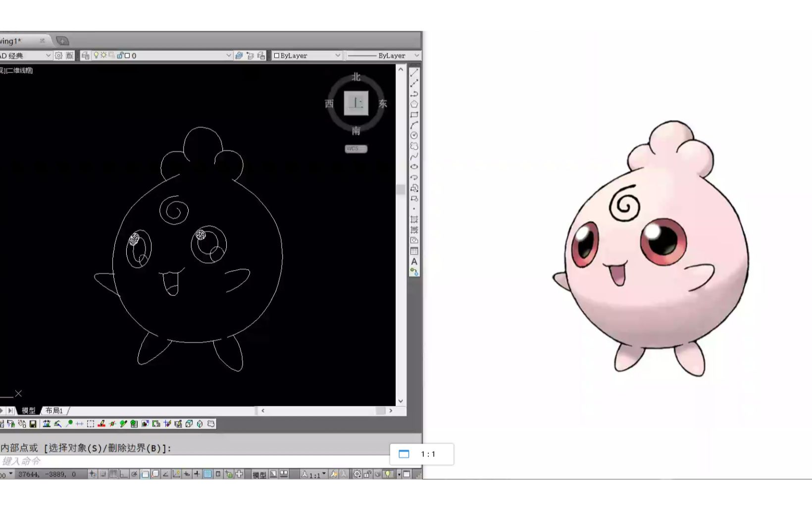The height and width of the screenshot is (508, 812).
Task: Click the workspace settings gear icon
Action: tap(58, 56)
